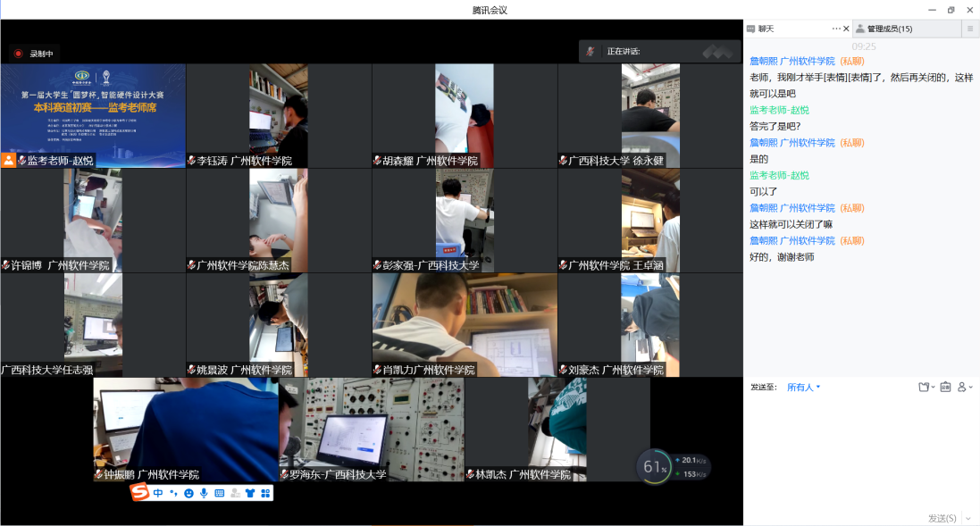Click muted mic icon beside 钟振鹏
The image size is (980, 526).
[98, 475]
